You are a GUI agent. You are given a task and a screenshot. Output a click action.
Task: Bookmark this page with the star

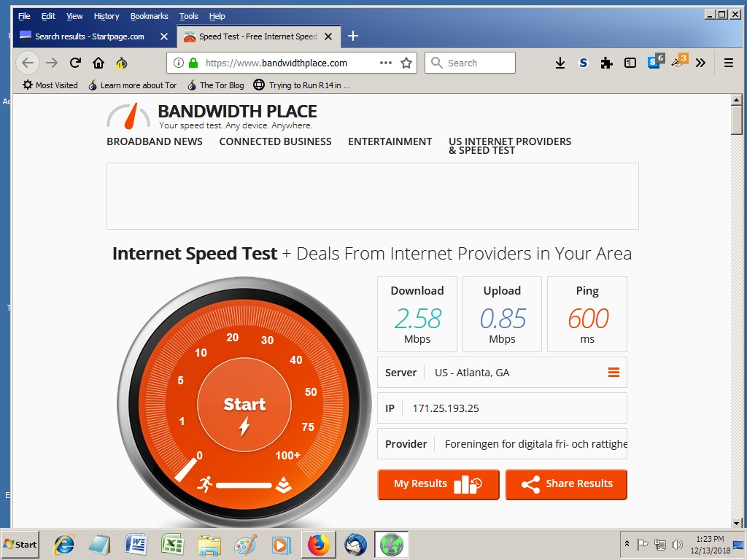(x=406, y=63)
